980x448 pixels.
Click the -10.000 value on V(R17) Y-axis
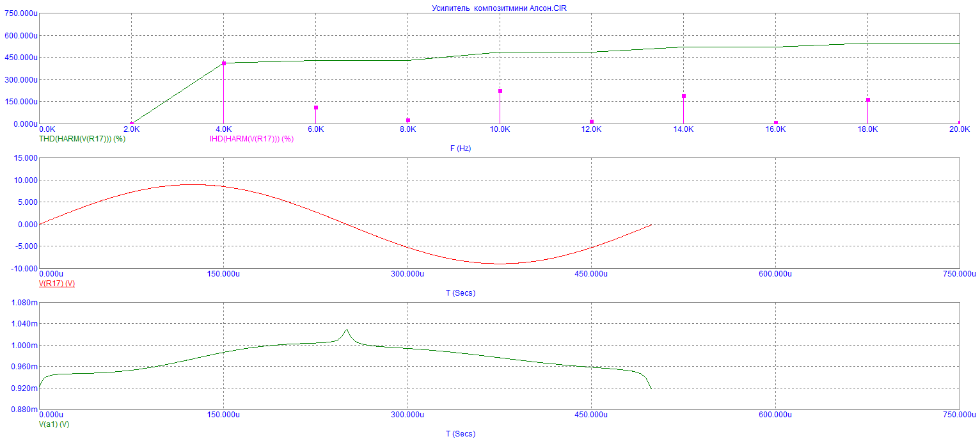pyautogui.click(x=23, y=269)
